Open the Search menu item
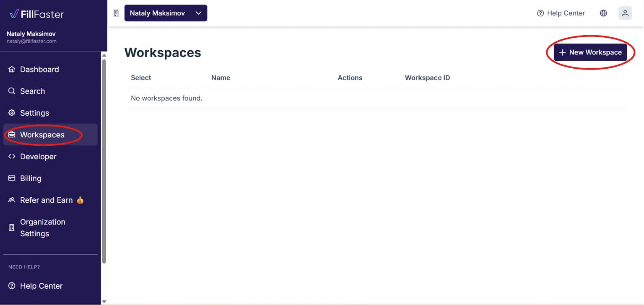The width and height of the screenshot is (644, 305). [50, 91]
